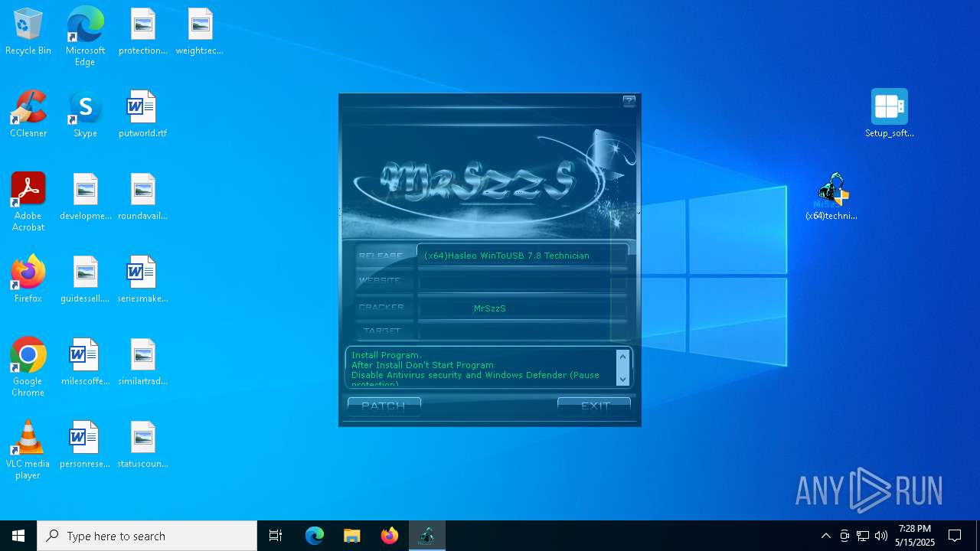Click the patcher app taskbar icon

click(x=427, y=536)
